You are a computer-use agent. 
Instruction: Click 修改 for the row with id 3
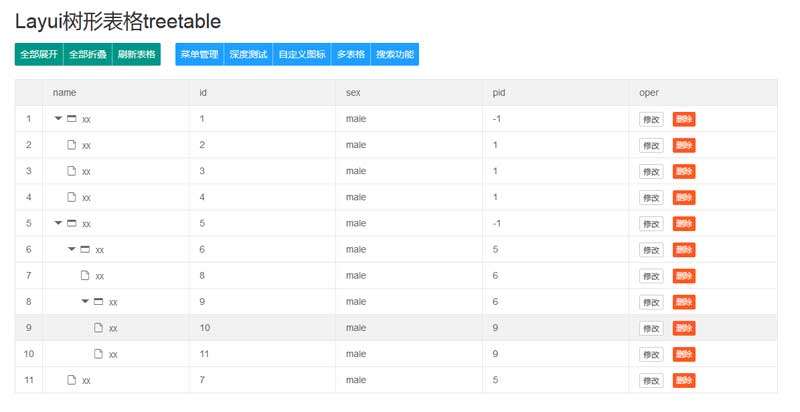pos(651,171)
